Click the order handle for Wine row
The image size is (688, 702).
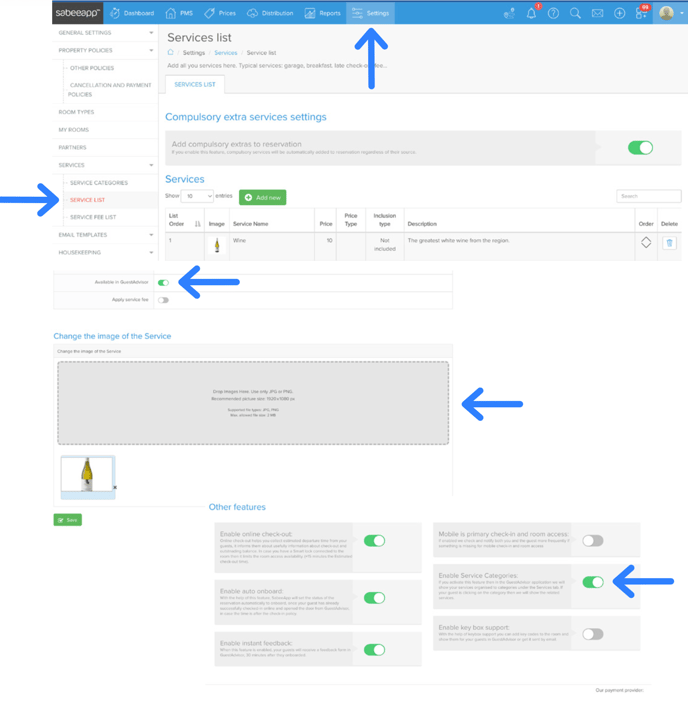pyautogui.click(x=646, y=243)
